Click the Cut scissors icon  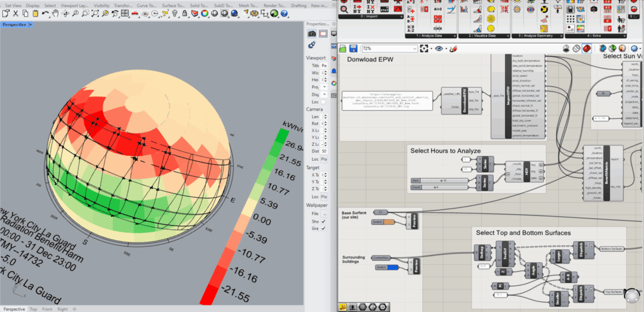[16, 14]
